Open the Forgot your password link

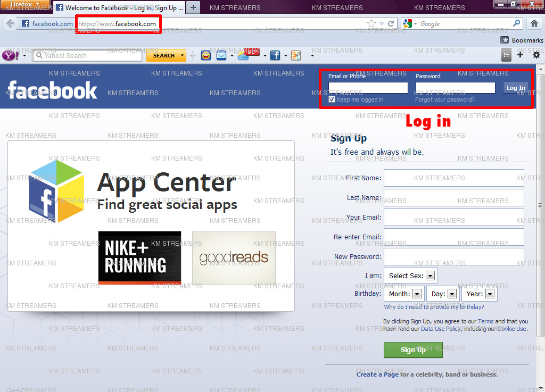(444, 99)
